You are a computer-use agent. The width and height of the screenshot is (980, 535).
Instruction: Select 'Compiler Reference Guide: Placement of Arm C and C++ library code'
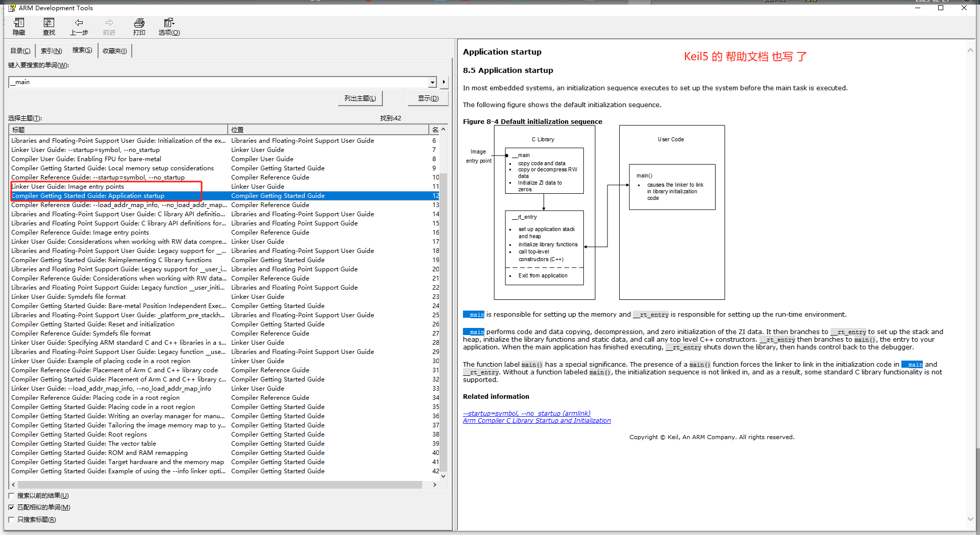[x=115, y=370]
